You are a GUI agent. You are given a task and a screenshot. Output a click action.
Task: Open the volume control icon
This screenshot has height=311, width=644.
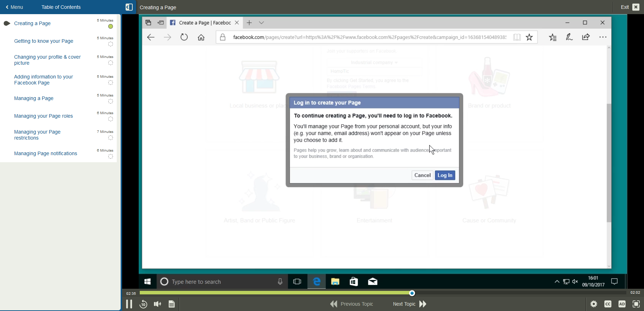(157, 304)
